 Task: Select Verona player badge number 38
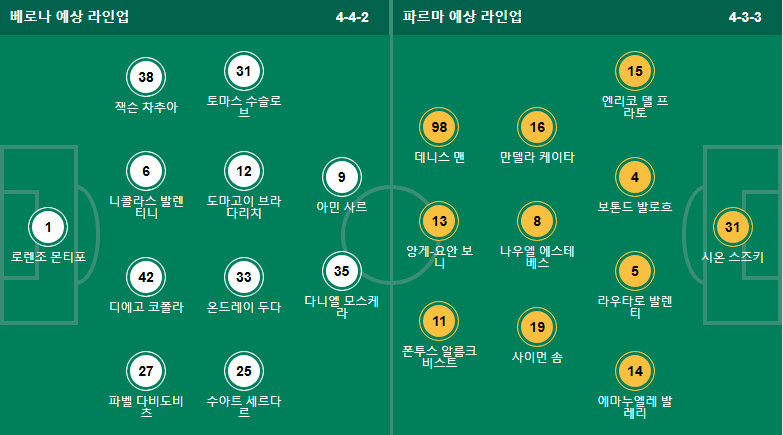146,77
